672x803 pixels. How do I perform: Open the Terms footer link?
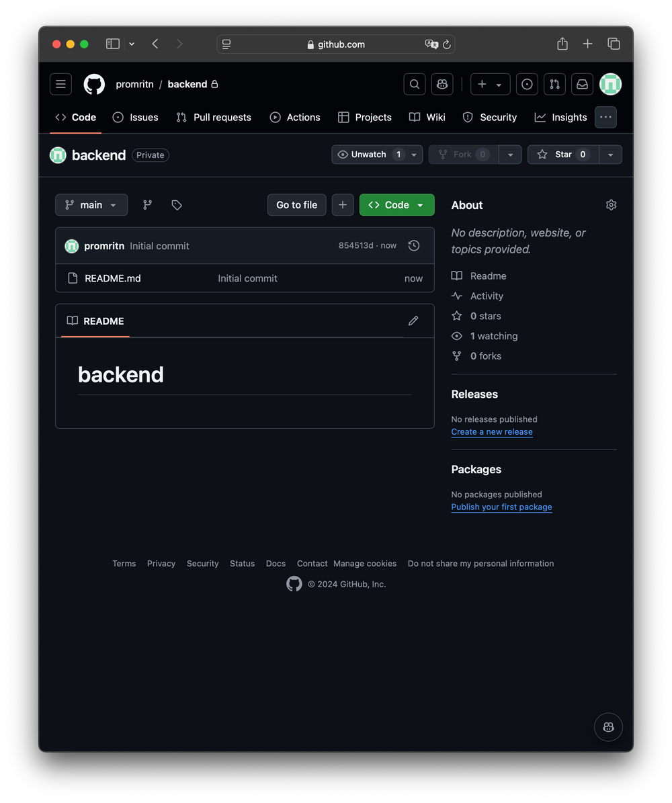[x=124, y=563]
